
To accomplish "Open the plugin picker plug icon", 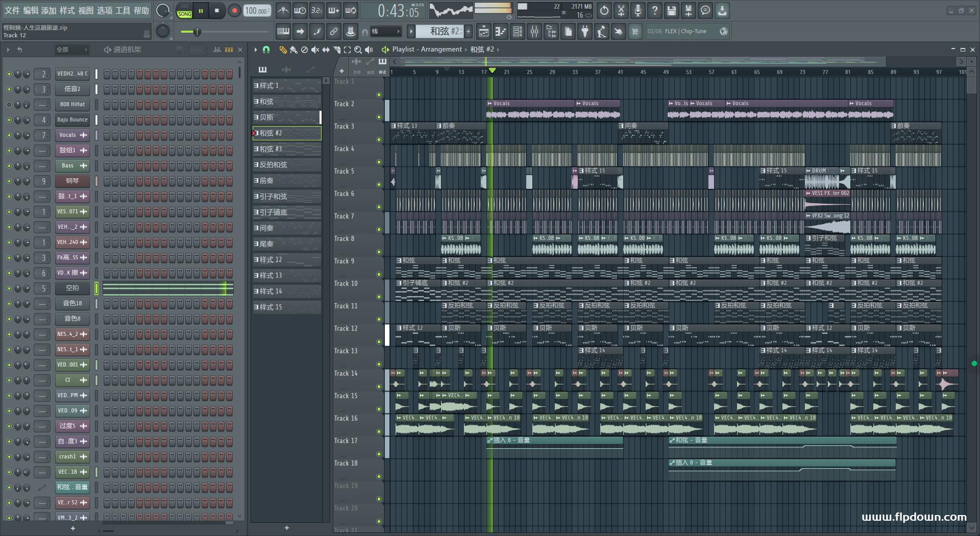I will 585,32.
